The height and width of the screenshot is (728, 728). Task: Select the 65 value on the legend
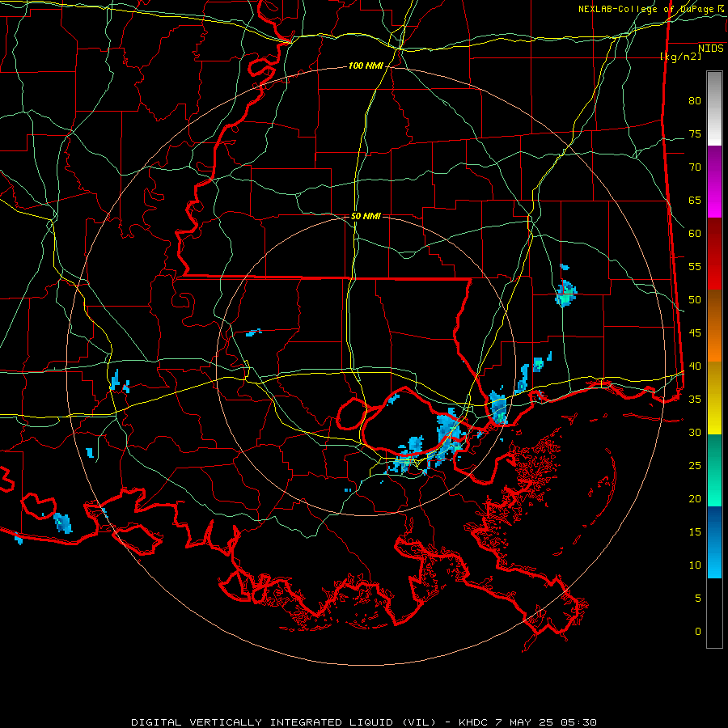point(695,201)
